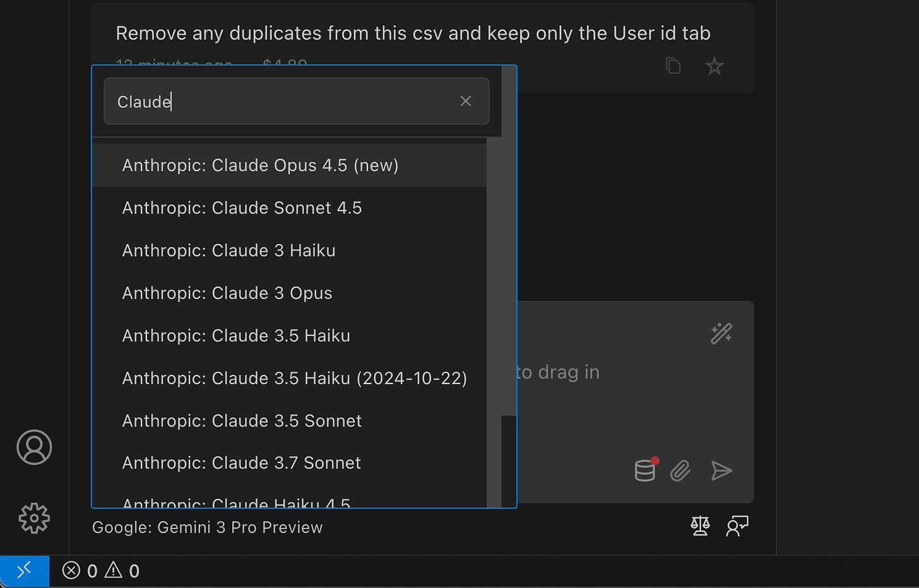Star the remove duplicates prompt
This screenshot has width=919, height=588.
pyautogui.click(x=714, y=66)
